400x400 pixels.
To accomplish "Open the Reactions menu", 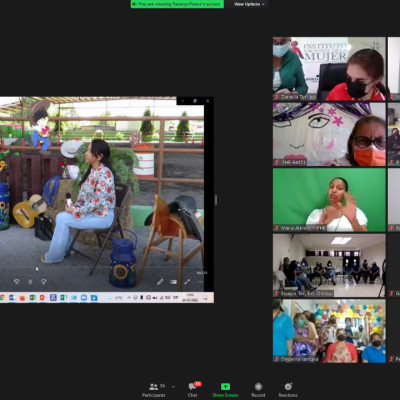I will point(288,390).
